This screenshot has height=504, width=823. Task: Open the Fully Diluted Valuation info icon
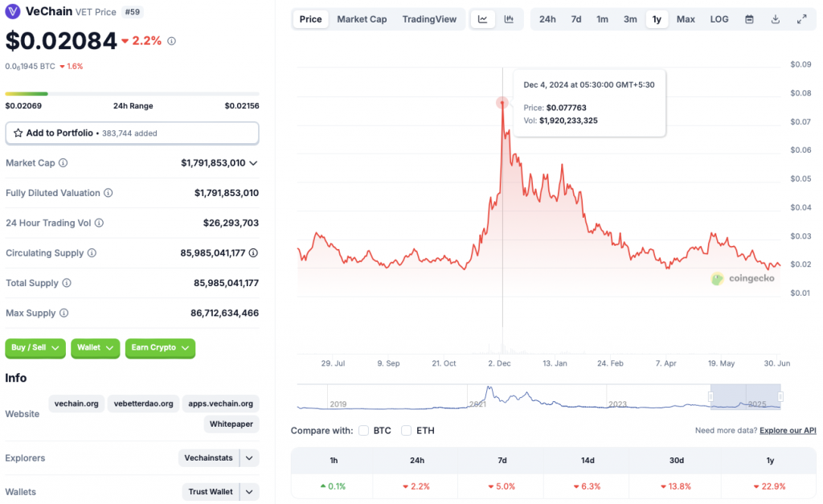[x=109, y=193]
